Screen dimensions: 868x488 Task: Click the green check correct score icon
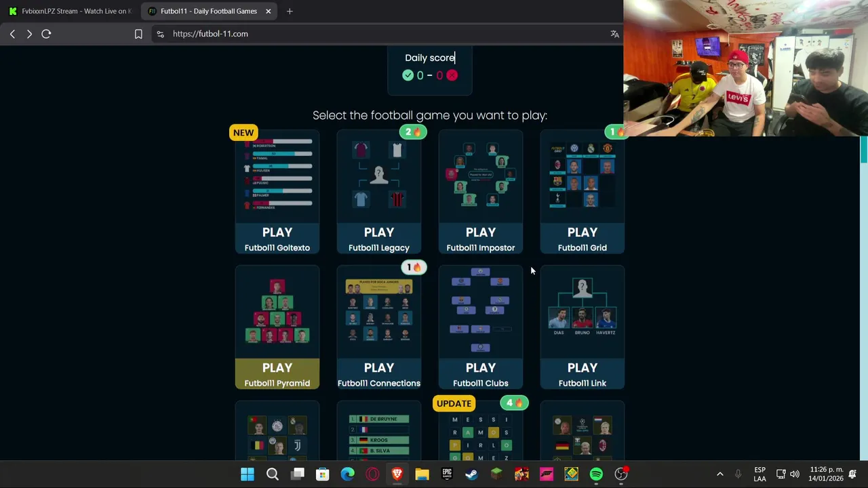click(408, 75)
